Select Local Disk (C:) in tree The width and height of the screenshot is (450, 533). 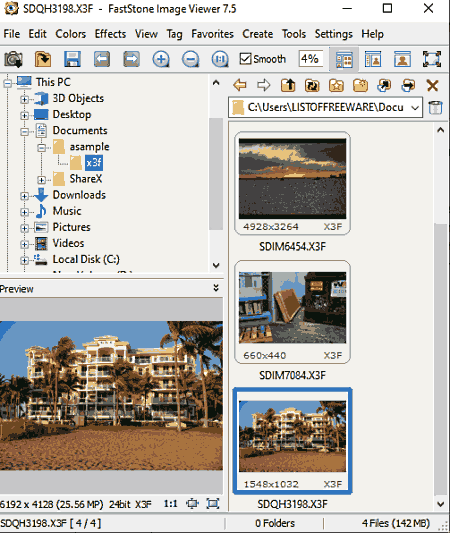coord(86,259)
